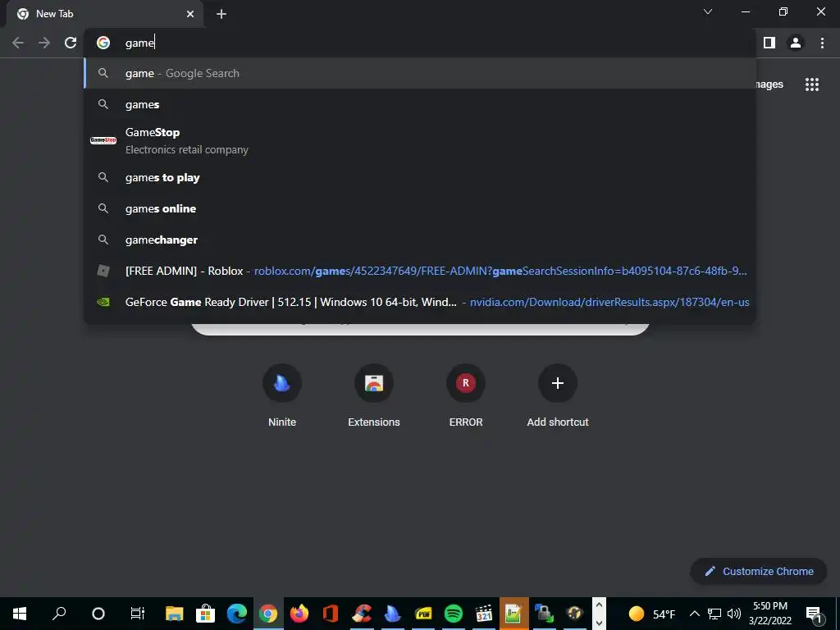Open the Windows Start menu

[x=20, y=614]
